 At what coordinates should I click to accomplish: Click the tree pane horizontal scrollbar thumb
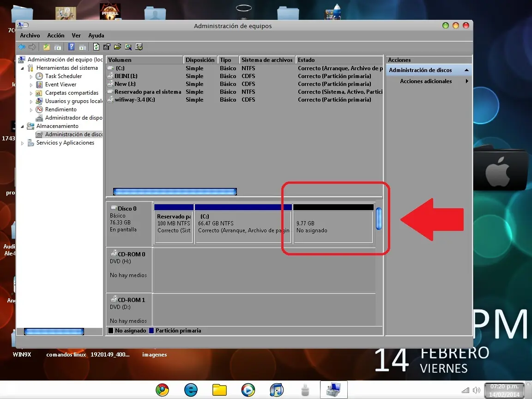coord(54,332)
